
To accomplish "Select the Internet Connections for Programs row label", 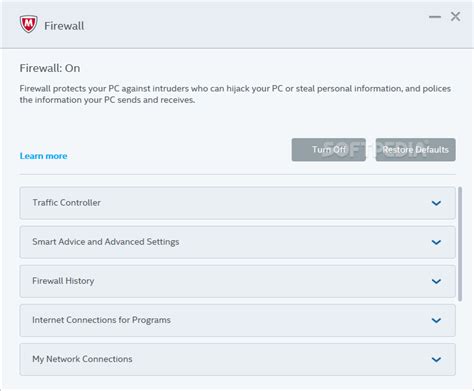I will (x=101, y=320).
